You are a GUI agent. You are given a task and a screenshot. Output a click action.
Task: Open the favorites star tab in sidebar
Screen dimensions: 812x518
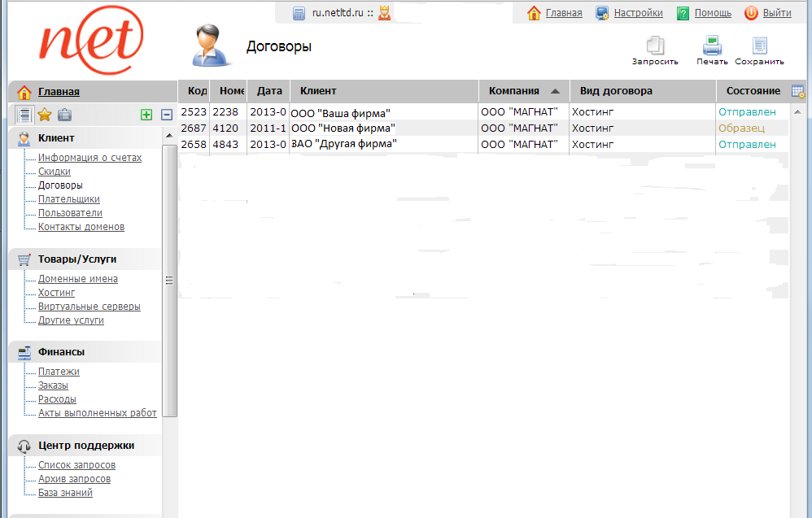pos(45,115)
